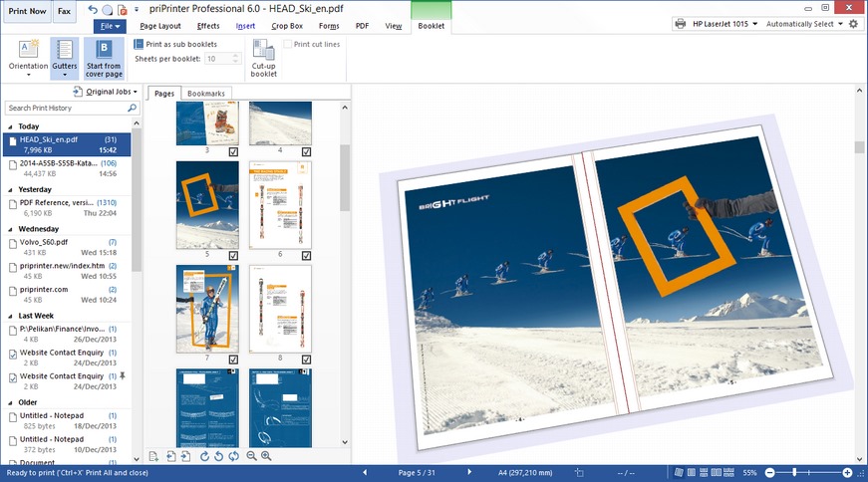Viewport: 868px width, 482px height.
Task: Click the Fax button
Action: 64,11
